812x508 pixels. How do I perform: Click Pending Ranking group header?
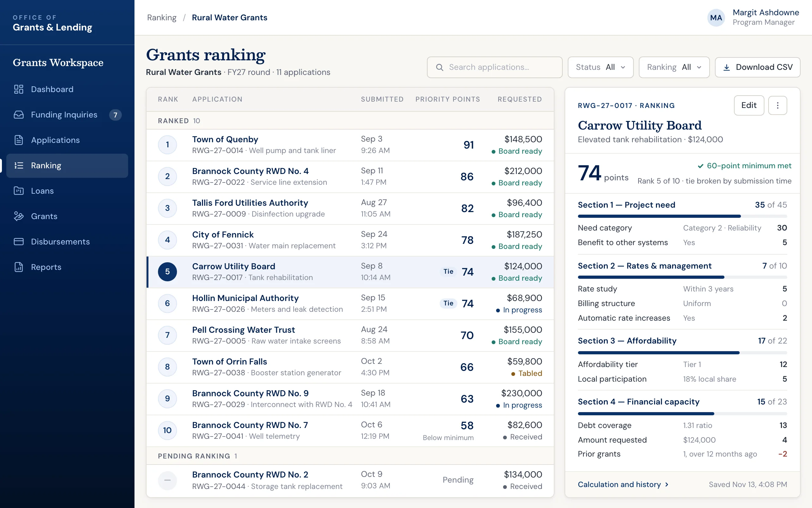point(350,456)
